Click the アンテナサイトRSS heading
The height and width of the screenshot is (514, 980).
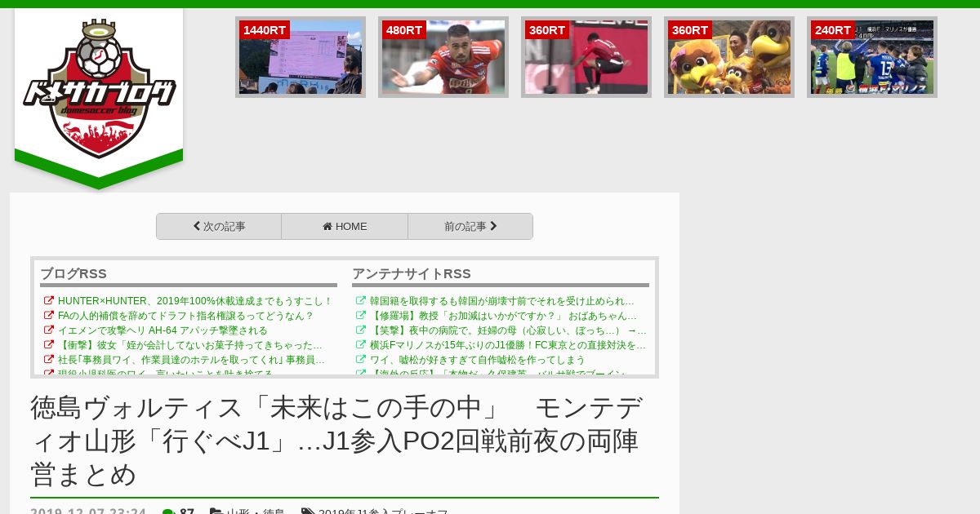[x=412, y=273]
